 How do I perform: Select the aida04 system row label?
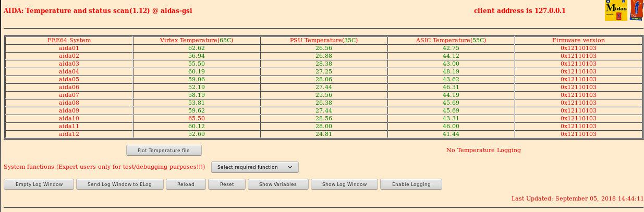point(69,71)
